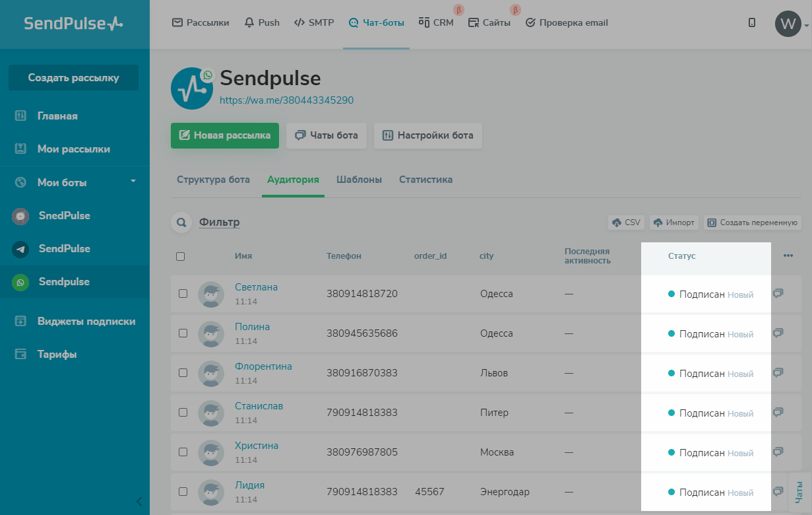
Task: Click Флорентина's avatar picture
Action: click(x=211, y=374)
